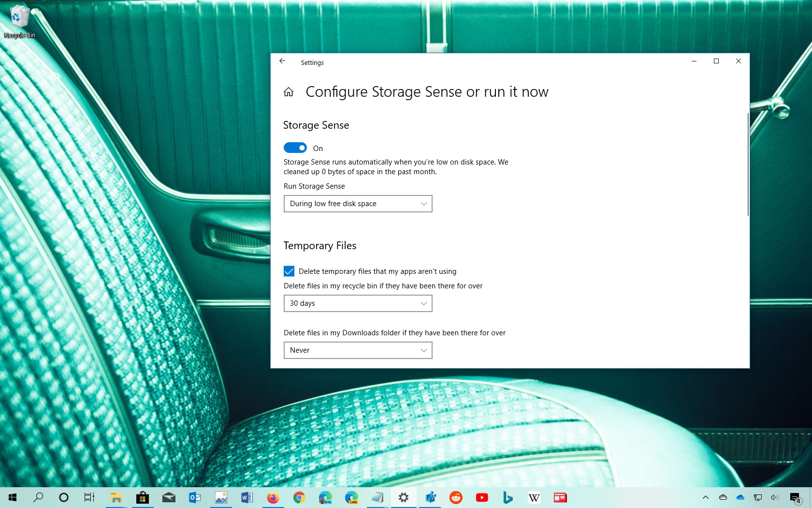Open the Microsoft Store
This screenshot has width=812, height=508.
tap(143, 497)
